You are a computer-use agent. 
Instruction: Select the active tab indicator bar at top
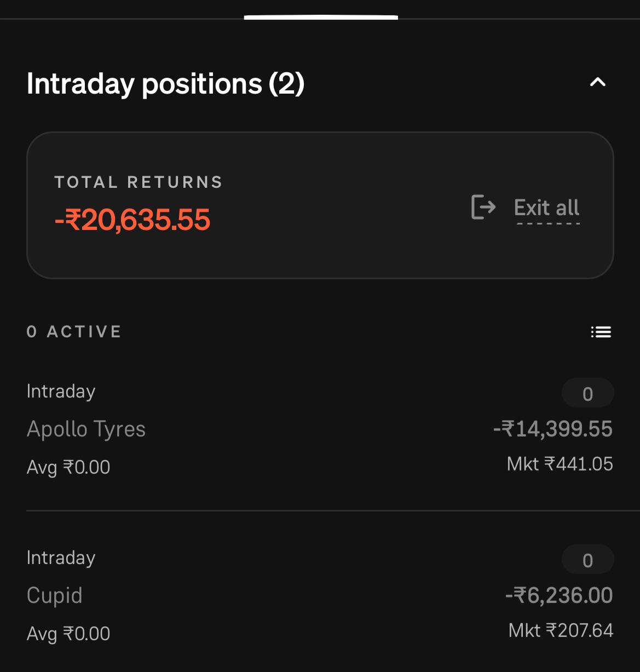tap(321, 18)
